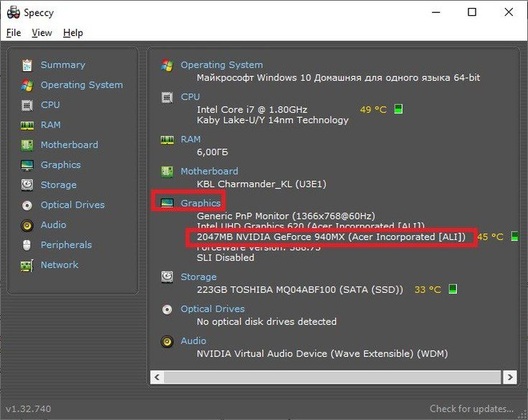The height and width of the screenshot is (420, 528).
Task: Follow the Optical Drives heading link in summary
Action: [x=213, y=309]
